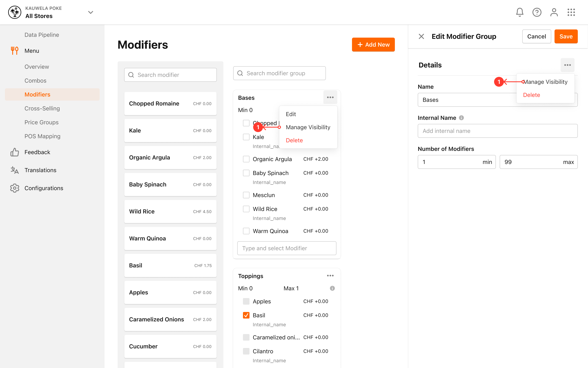This screenshot has height=368, width=588.
Task: Open the Price Groups sidebar item
Action: point(42,122)
